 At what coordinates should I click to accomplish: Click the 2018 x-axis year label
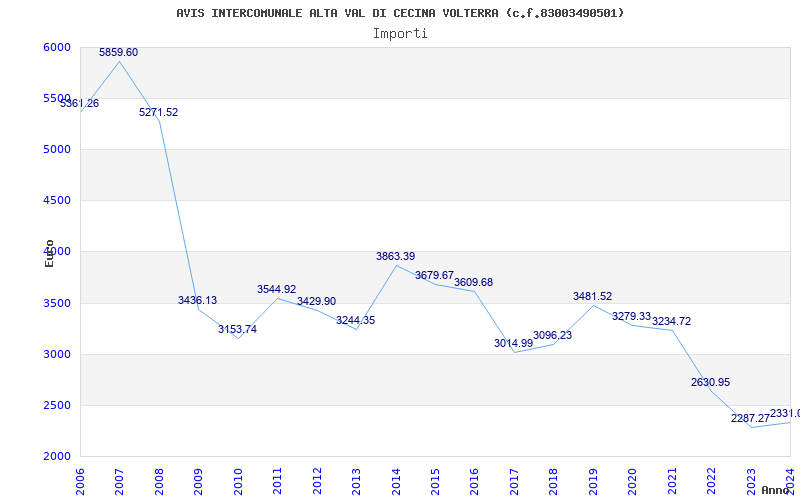click(x=554, y=481)
